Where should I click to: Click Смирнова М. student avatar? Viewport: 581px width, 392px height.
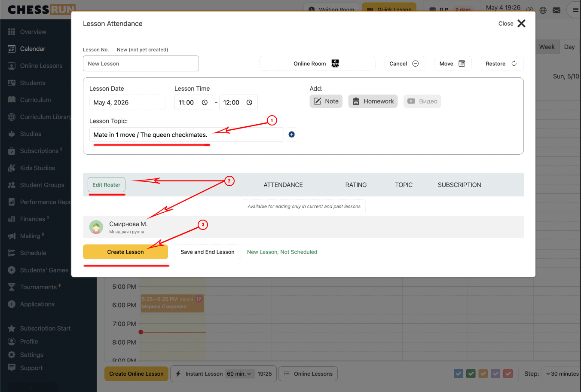[96, 227]
